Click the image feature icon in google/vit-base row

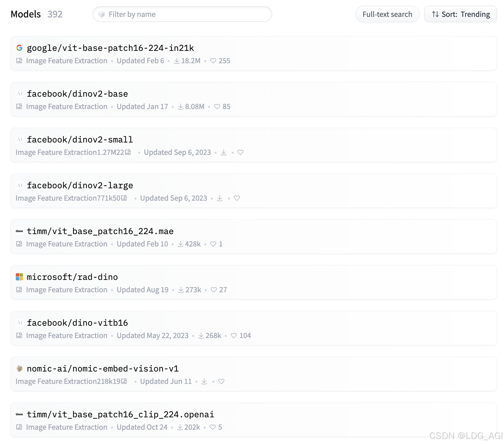(19, 60)
